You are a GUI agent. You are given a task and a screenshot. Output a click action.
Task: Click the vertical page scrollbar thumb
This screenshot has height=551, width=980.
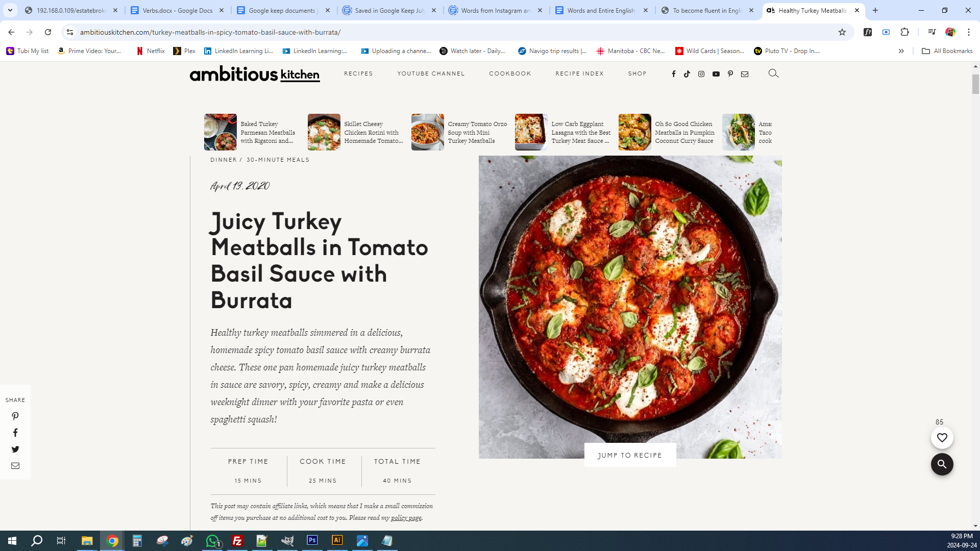click(975, 84)
